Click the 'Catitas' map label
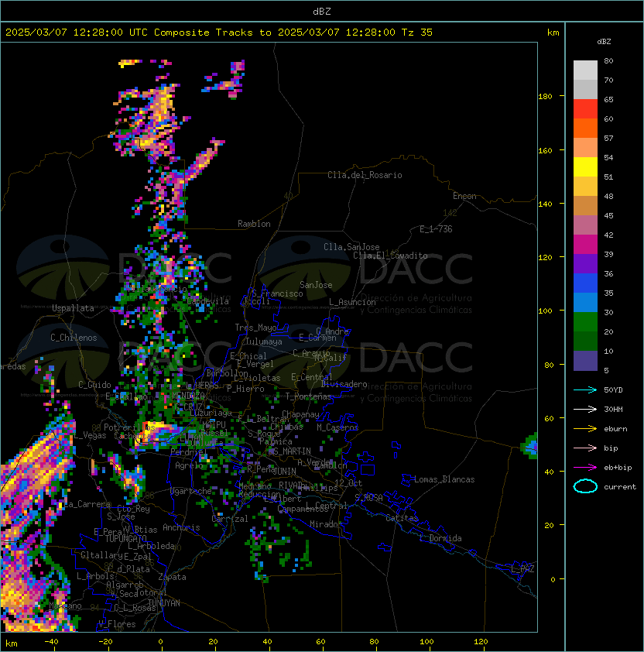 (x=402, y=518)
